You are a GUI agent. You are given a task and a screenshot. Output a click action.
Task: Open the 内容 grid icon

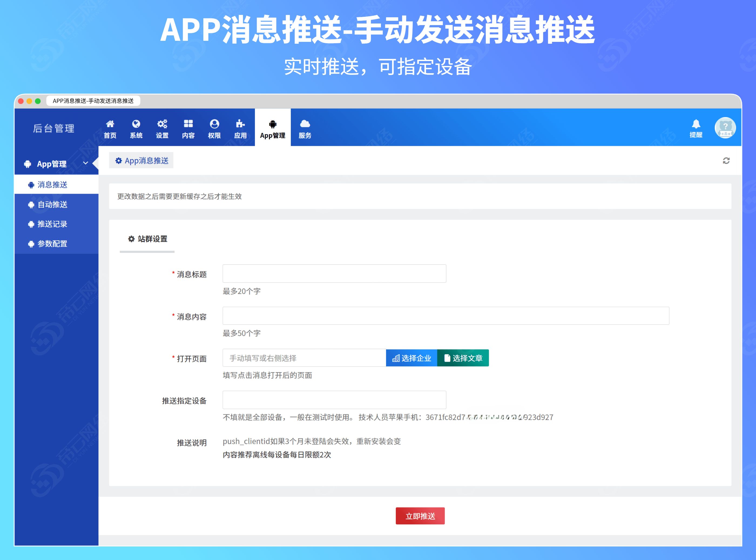188,124
